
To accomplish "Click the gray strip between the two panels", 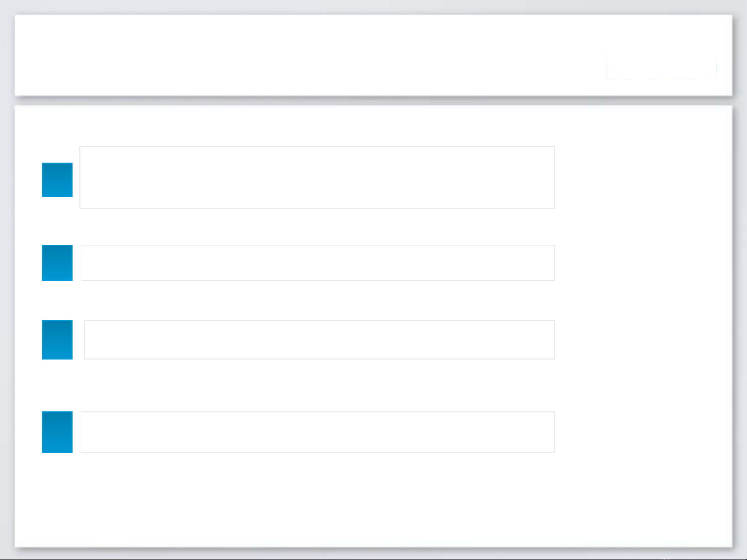I will (373, 101).
